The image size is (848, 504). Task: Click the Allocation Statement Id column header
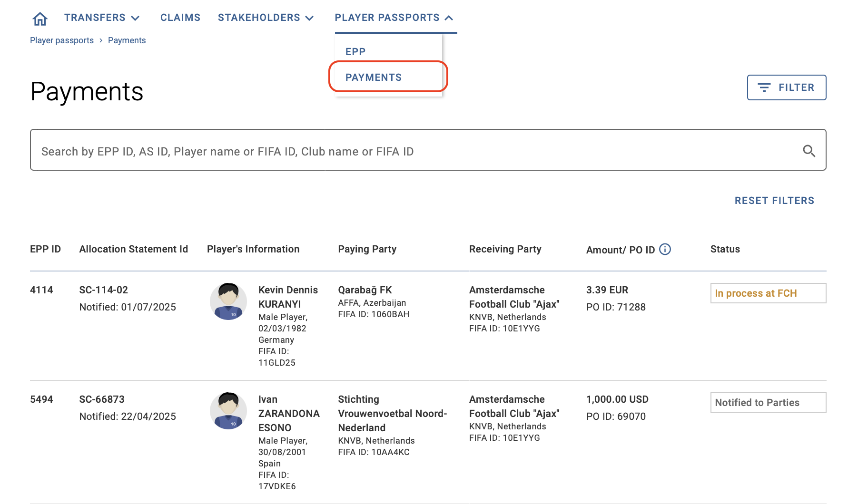pyautogui.click(x=134, y=249)
